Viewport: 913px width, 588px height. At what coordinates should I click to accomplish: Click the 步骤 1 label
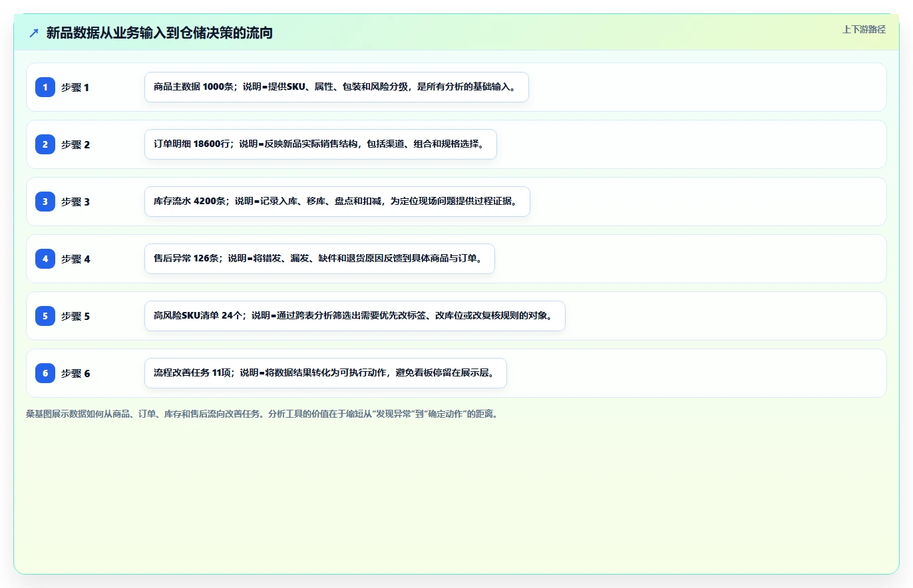pyautogui.click(x=75, y=87)
